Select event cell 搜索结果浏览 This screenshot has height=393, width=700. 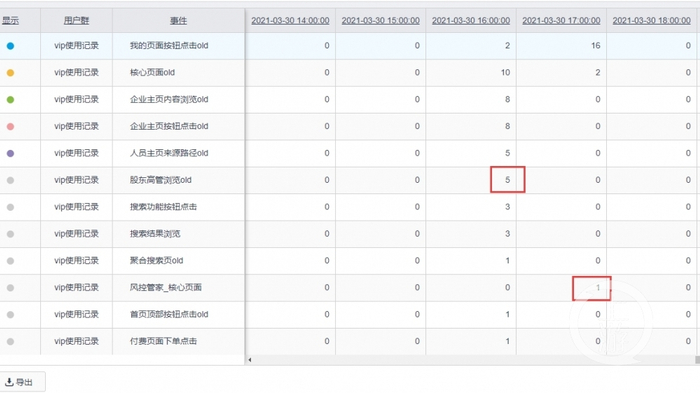[x=155, y=234]
